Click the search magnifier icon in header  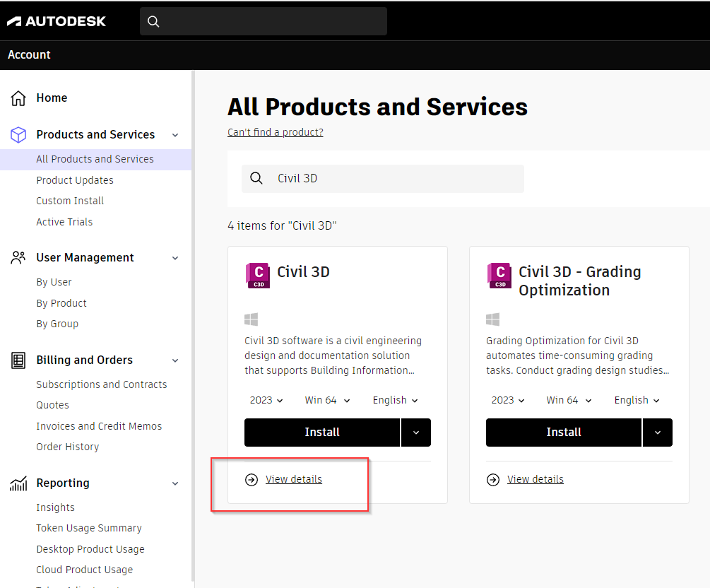coord(153,21)
